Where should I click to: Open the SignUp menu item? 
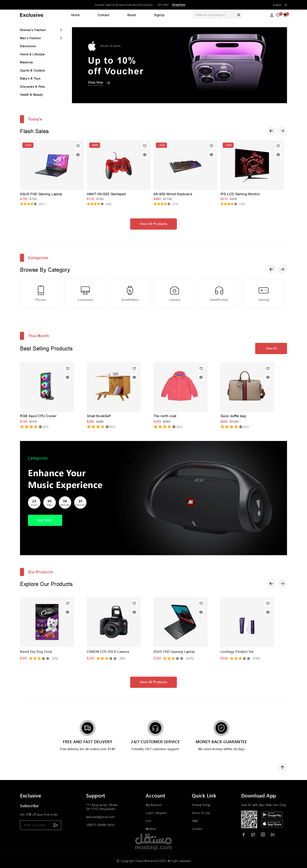(159, 15)
